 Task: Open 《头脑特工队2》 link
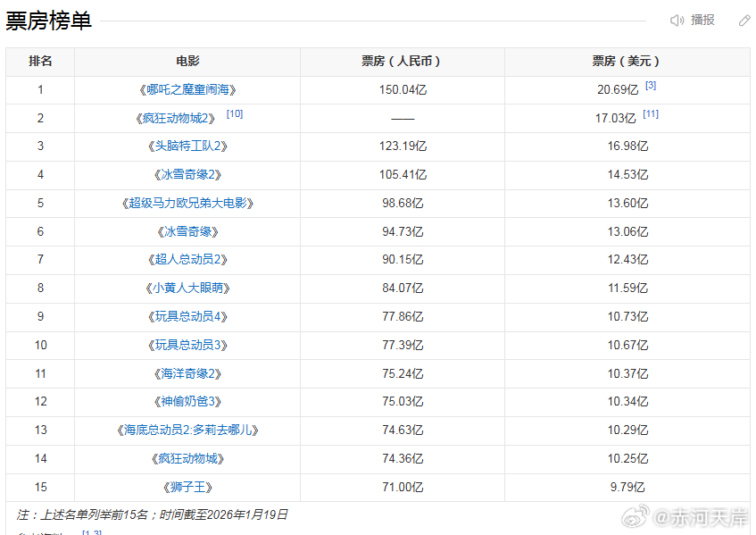point(187,146)
